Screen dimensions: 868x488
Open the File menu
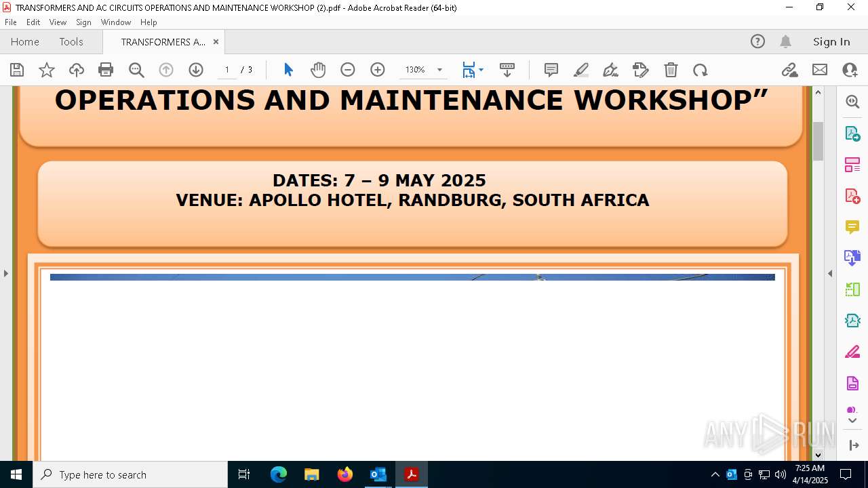point(11,22)
